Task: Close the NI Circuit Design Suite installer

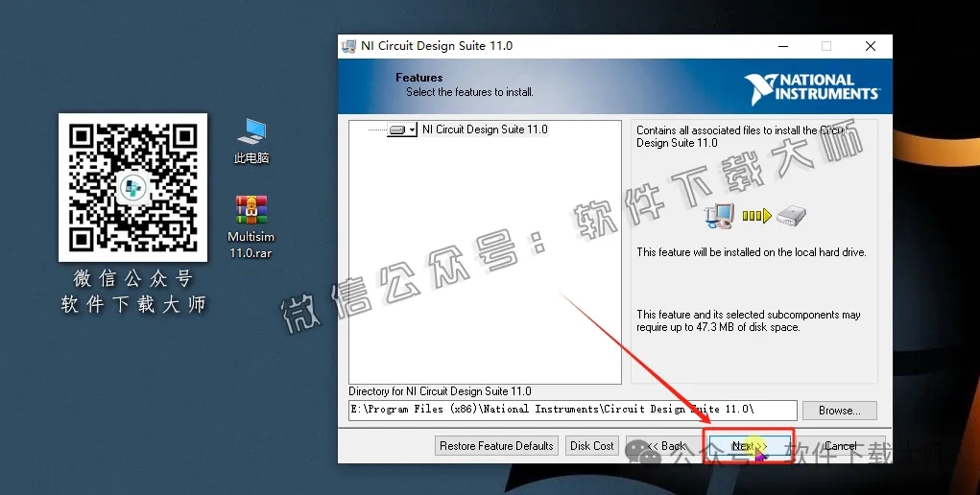Action: pos(870,46)
